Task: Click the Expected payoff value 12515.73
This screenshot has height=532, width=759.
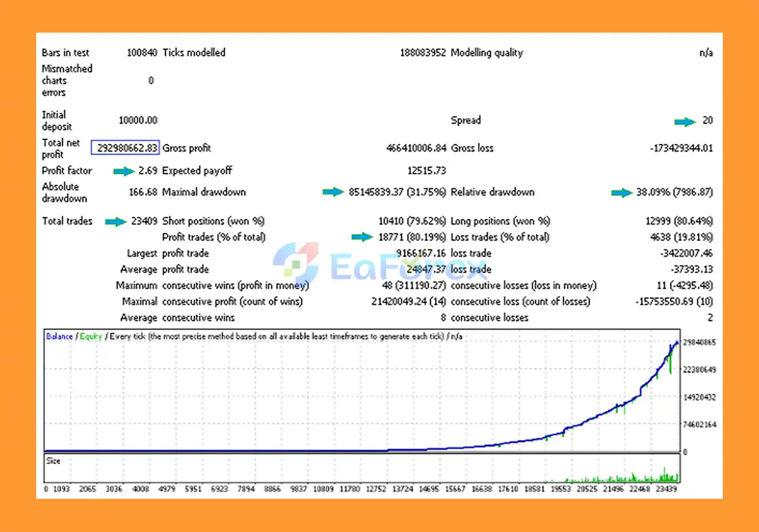Action: tap(426, 171)
